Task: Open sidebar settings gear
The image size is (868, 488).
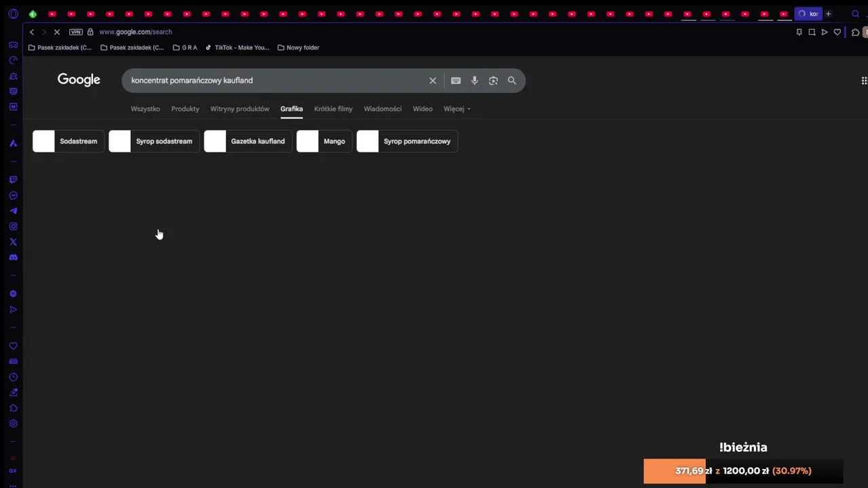Action: (13, 424)
